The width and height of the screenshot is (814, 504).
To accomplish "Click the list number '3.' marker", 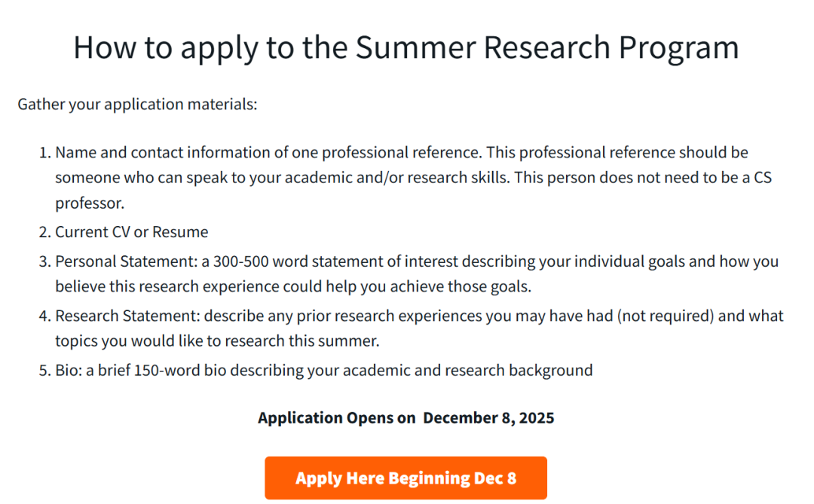I will (x=44, y=262).
